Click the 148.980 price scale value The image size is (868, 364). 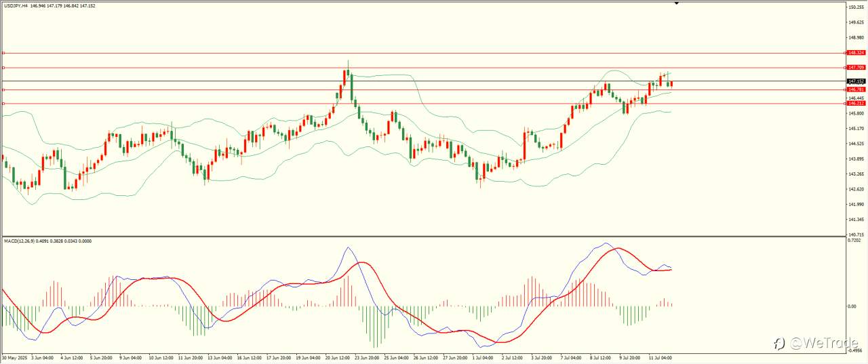[856, 37]
